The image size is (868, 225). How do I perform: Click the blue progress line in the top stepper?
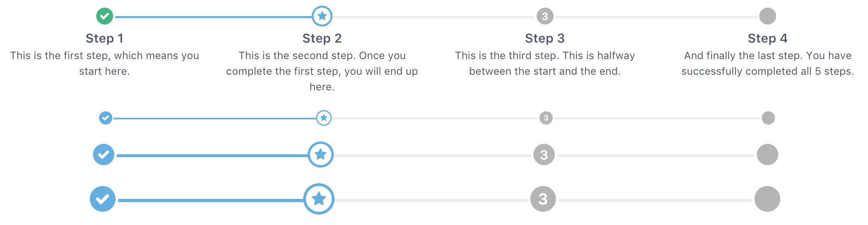pos(213,17)
